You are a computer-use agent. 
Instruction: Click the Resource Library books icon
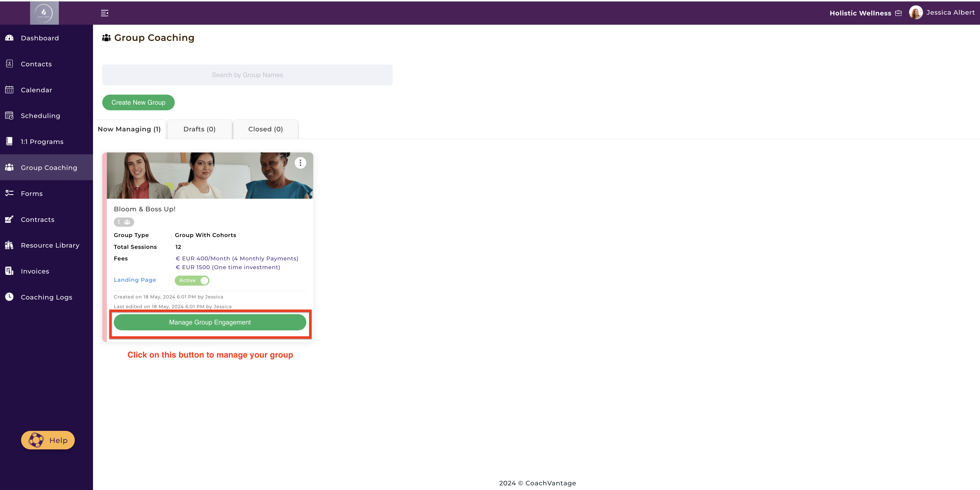point(10,245)
